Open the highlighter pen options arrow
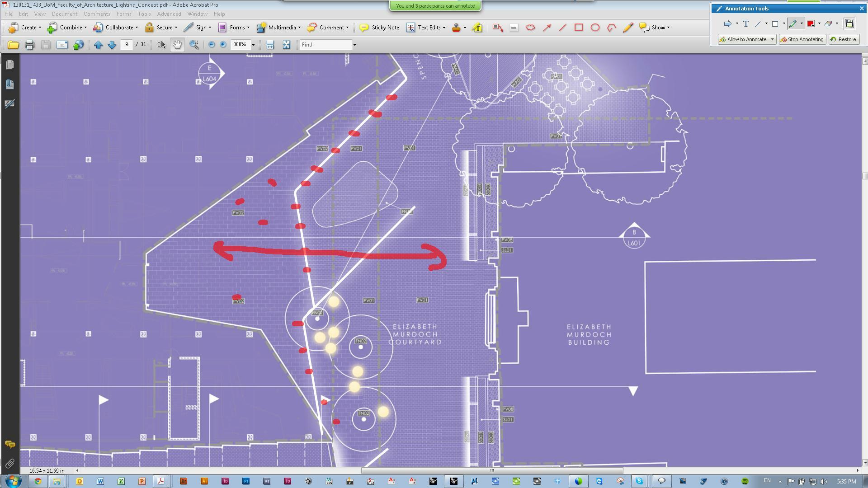 [x=802, y=23]
